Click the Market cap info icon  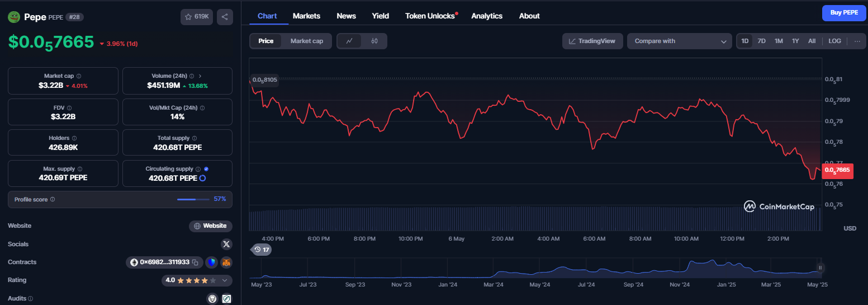click(79, 76)
